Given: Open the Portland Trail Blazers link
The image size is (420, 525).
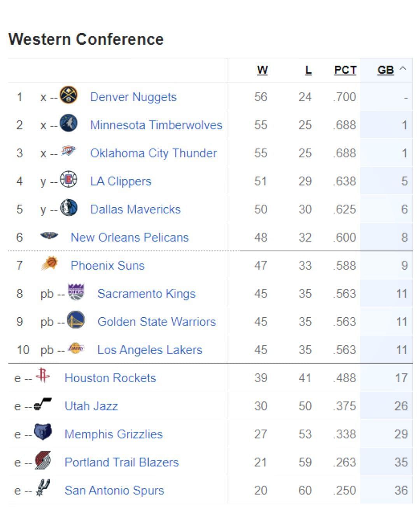Looking at the screenshot, I should (121, 462).
